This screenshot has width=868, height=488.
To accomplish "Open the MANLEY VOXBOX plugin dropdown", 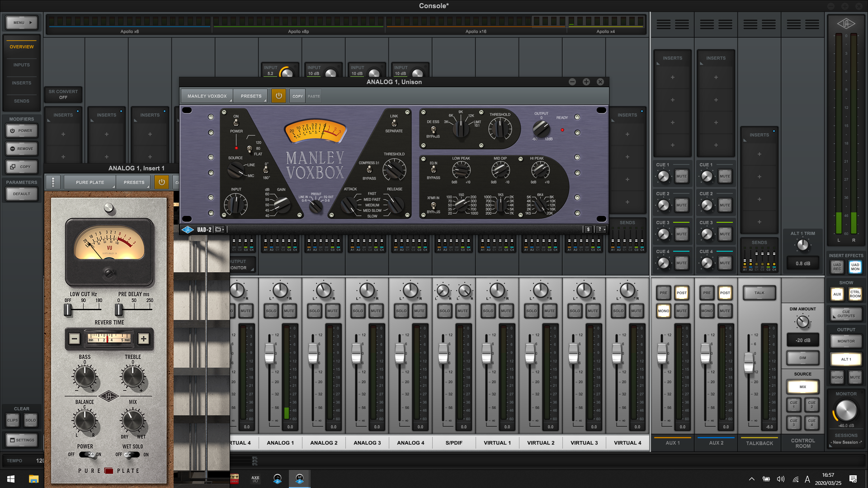I will coord(207,96).
